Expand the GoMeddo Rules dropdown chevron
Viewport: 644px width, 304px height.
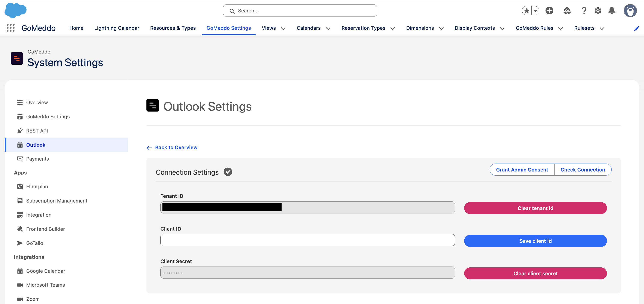point(561,28)
